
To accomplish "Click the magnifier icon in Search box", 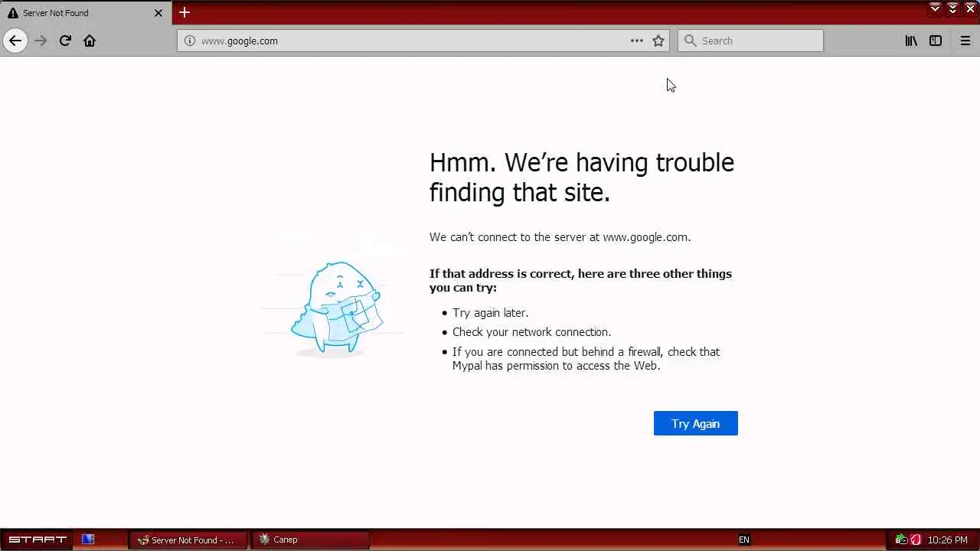I will coord(691,41).
